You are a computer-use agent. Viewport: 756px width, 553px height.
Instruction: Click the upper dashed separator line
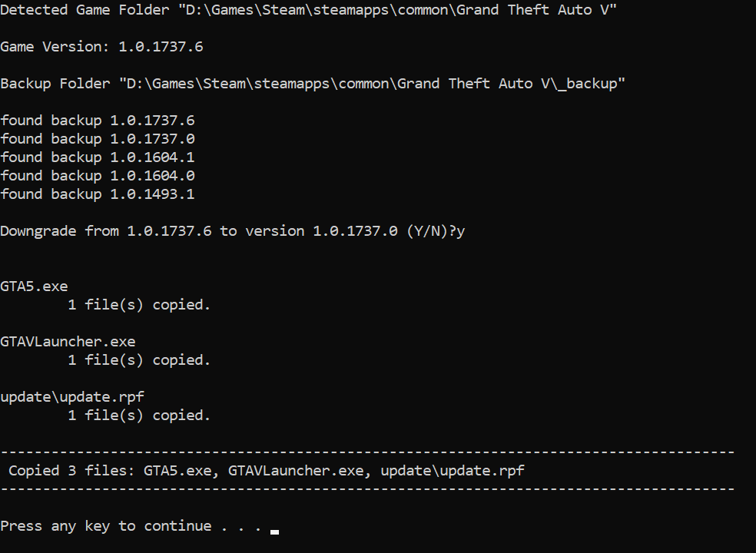(367, 452)
